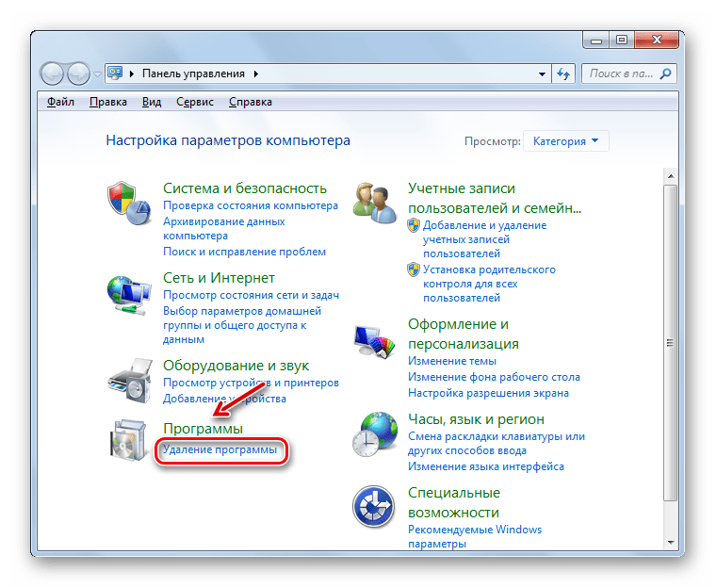Click Смена раскладки клавиатуры link
716x588 pixels.
tap(496, 443)
